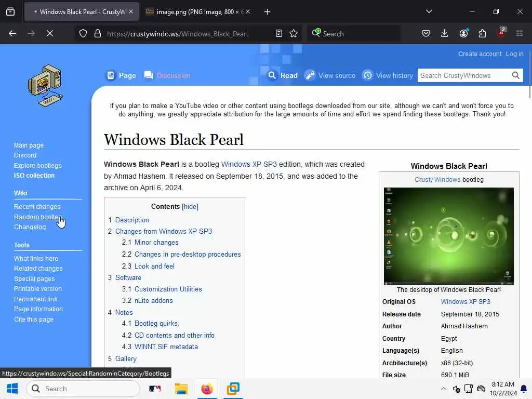This screenshot has height=399, width=532.
Task: Click the tracking protection shield icon
Action: (83, 33)
